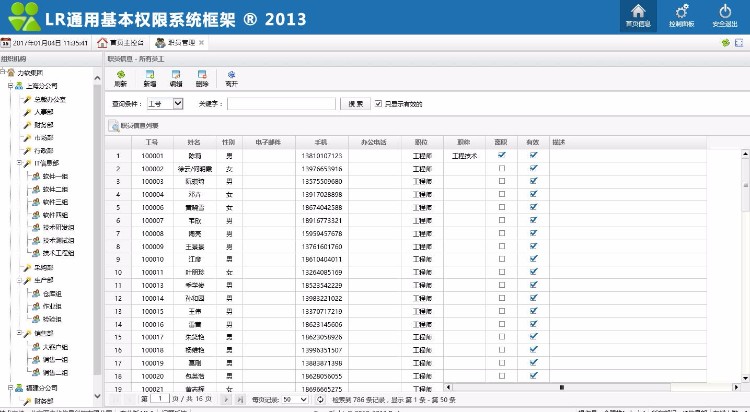Open the 控制面板 gear icon

click(x=681, y=11)
